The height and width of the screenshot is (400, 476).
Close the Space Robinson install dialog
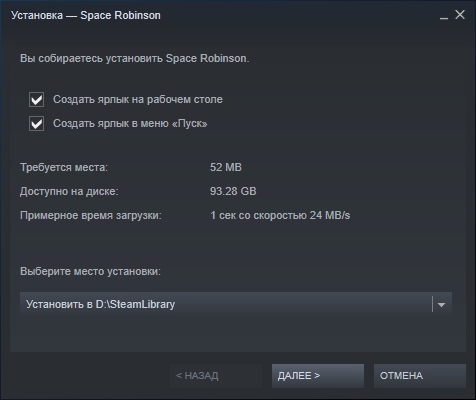coord(460,15)
